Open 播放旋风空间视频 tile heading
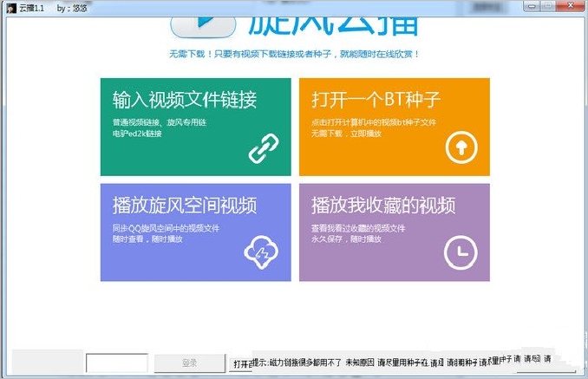Image resolution: width=588 pixels, height=379 pixels. [185, 206]
